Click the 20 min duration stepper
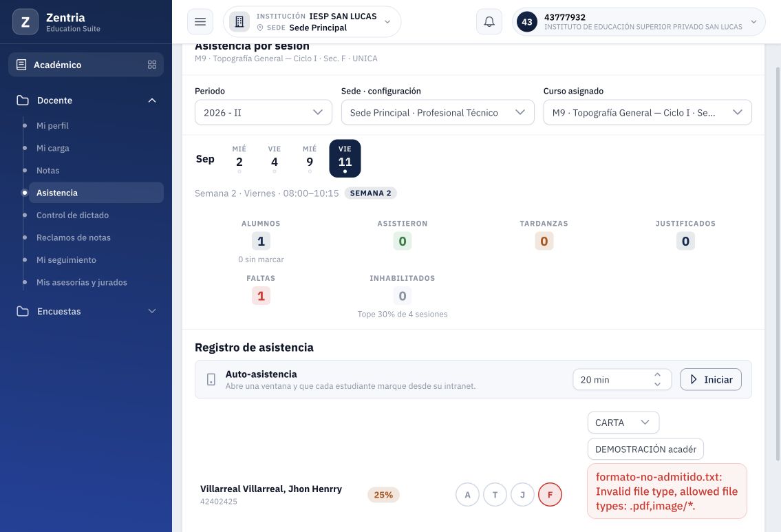Screen dimensions: 781x532 622,380
